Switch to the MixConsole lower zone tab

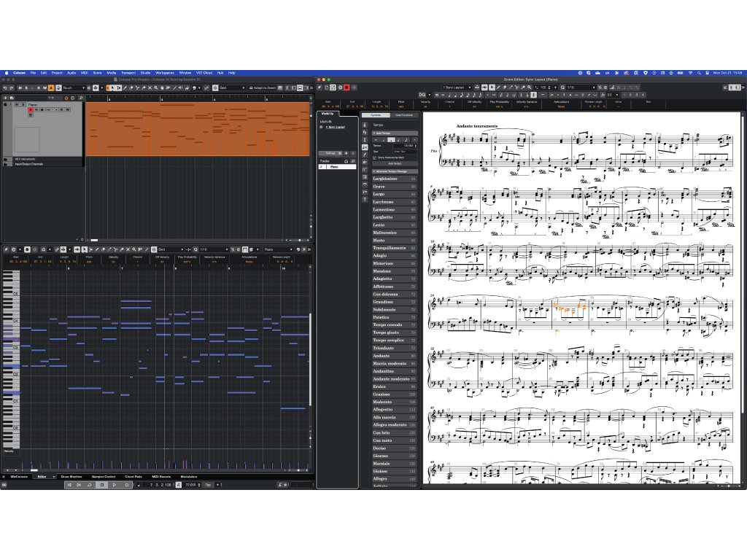point(19,477)
